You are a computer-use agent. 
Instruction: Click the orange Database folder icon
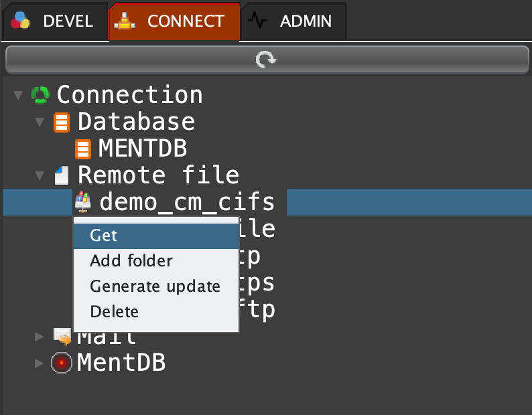click(x=62, y=122)
